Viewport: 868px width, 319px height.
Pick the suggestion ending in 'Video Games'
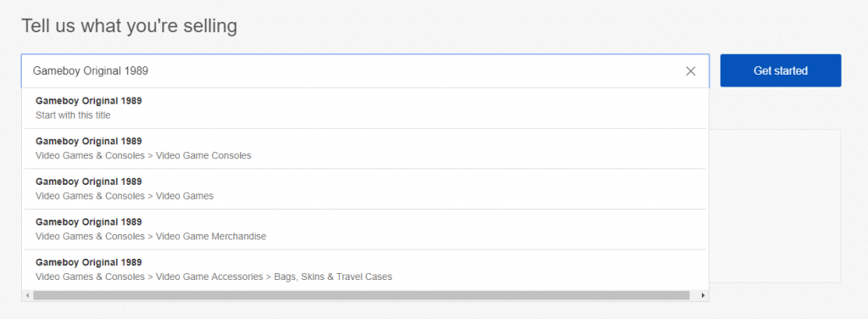pyautogui.click(x=365, y=189)
